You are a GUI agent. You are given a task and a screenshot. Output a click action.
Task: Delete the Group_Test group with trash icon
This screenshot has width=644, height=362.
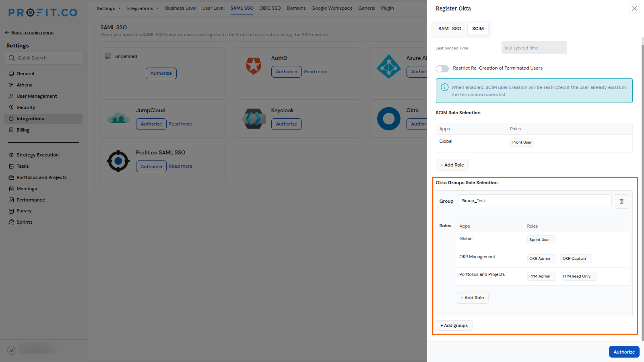(621, 201)
